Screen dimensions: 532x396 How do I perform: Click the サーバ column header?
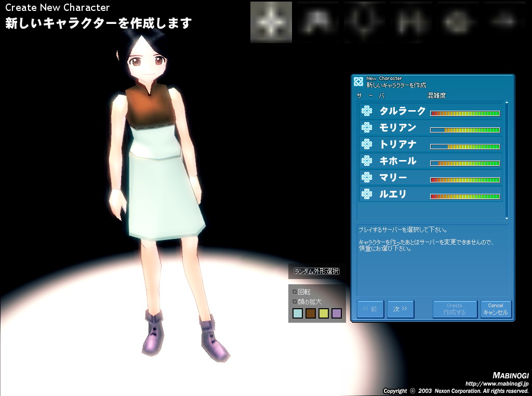(370, 96)
